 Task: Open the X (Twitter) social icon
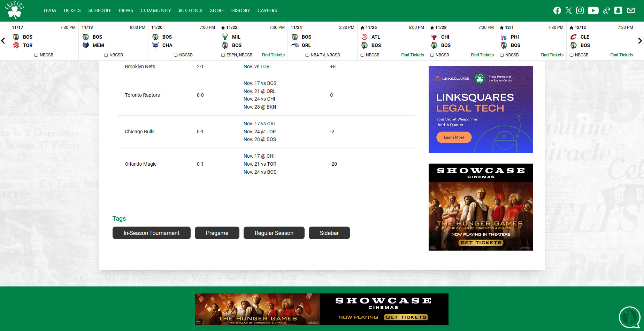coord(568,10)
